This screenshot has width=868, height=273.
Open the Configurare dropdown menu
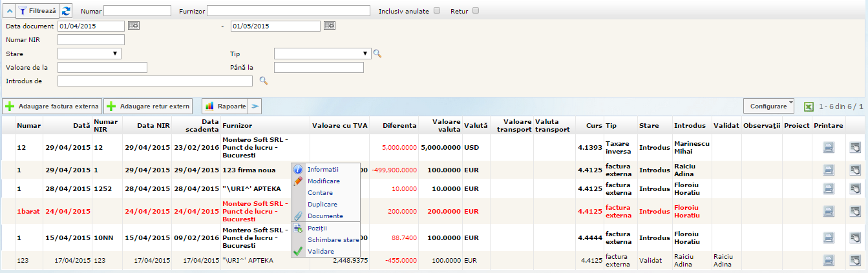pyautogui.click(x=769, y=106)
